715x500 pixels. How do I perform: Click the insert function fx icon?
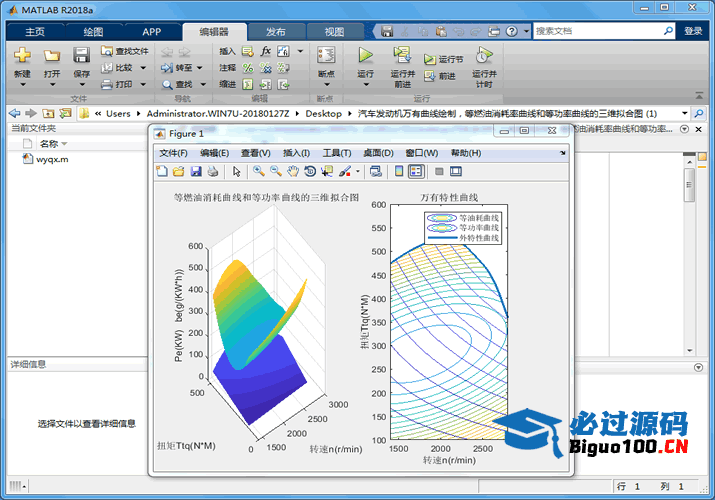coord(265,51)
